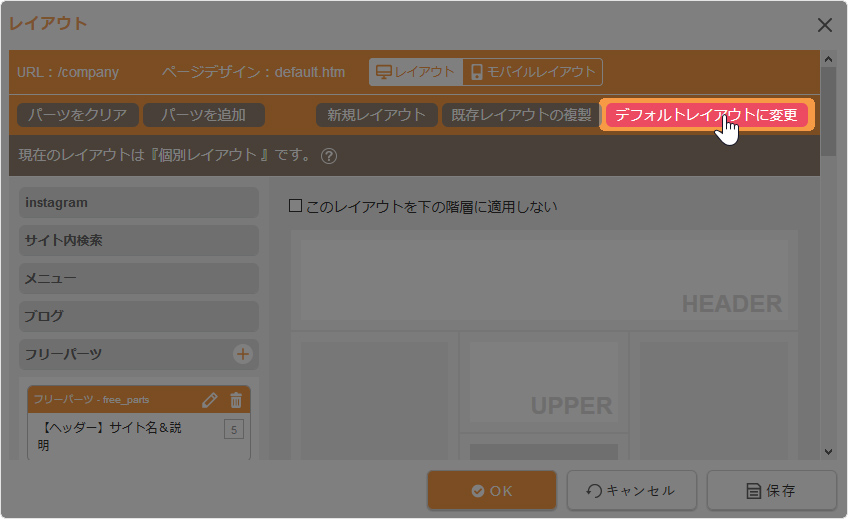Click the help question mark icon
The image size is (848, 519).
pyautogui.click(x=329, y=156)
